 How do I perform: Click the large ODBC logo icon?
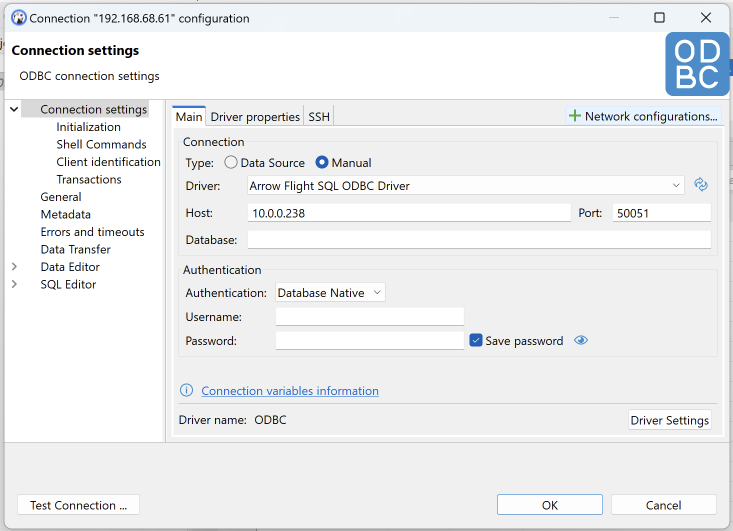[x=697, y=64]
